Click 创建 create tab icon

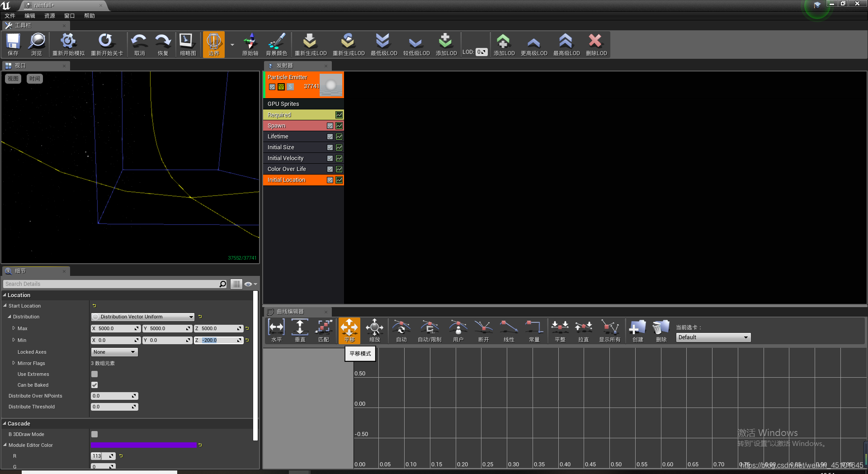[637, 330]
